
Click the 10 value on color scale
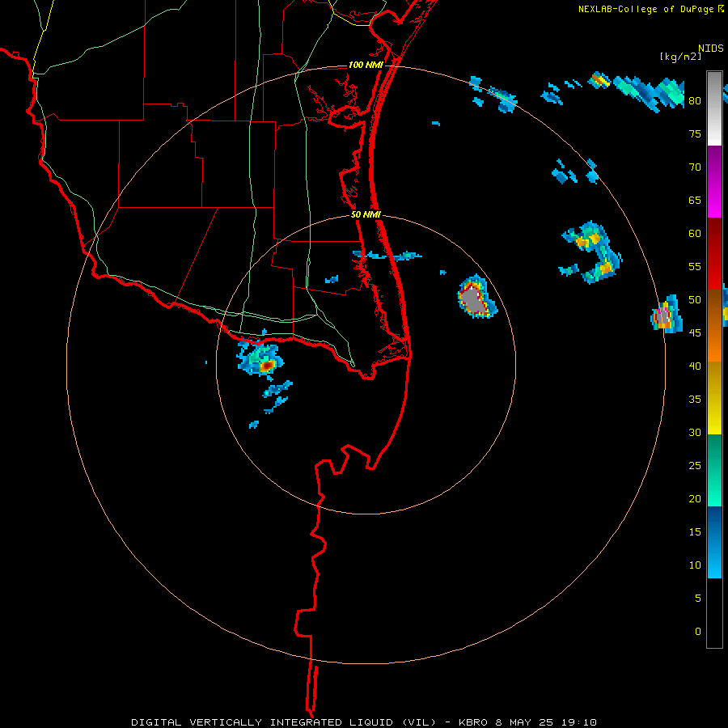[x=695, y=565]
